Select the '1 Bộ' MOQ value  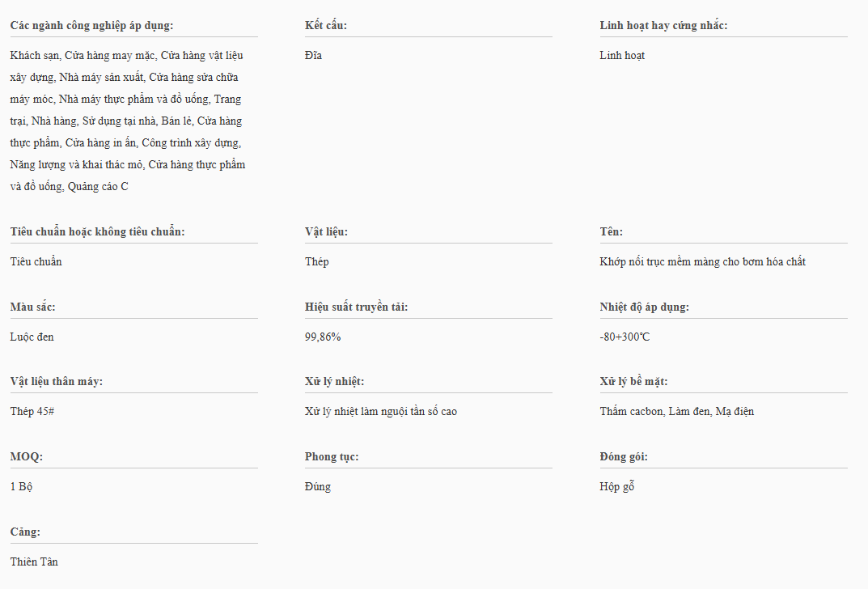22,487
